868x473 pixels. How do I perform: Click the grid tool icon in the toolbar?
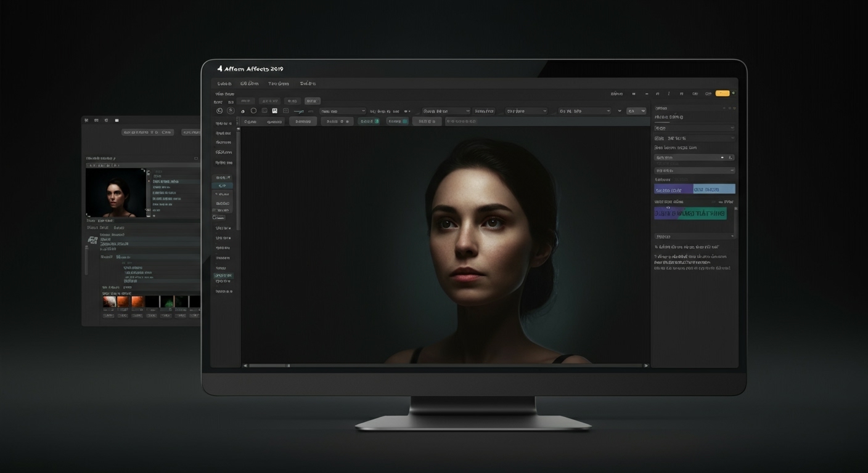pyautogui.click(x=274, y=111)
